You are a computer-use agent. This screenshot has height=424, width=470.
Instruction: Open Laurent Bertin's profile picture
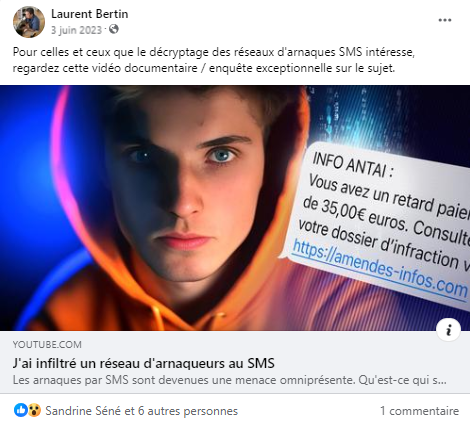click(x=29, y=22)
